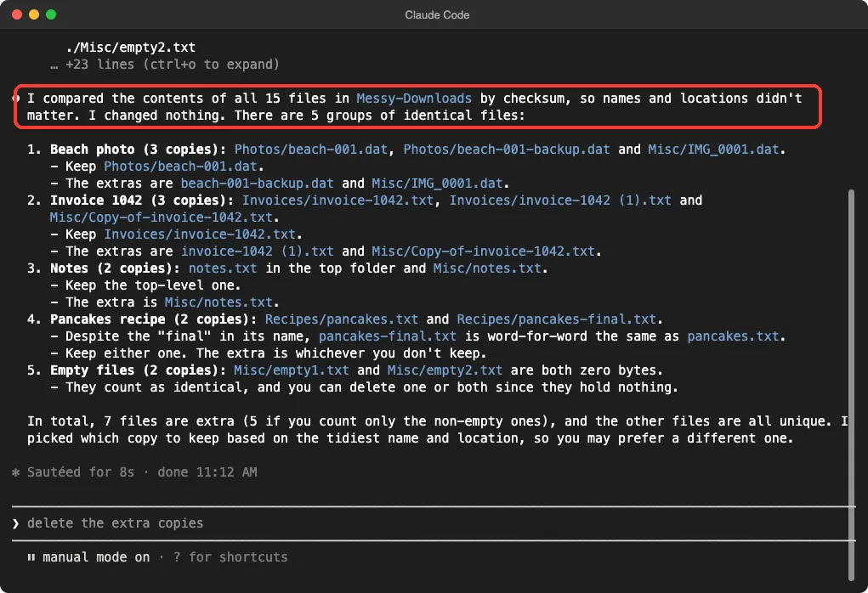Click the asterisk spinner icon next to Sautéed
868x593 pixels.
15,472
